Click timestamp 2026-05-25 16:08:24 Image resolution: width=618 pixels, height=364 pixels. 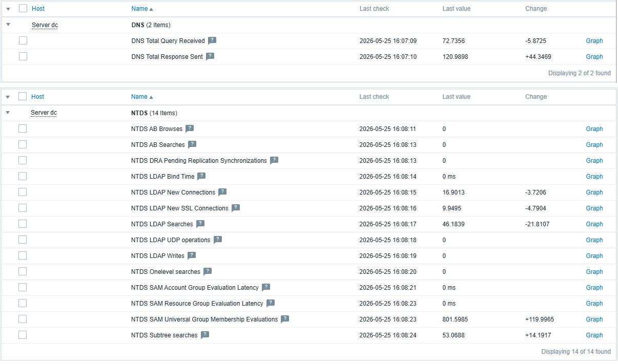pos(388,335)
